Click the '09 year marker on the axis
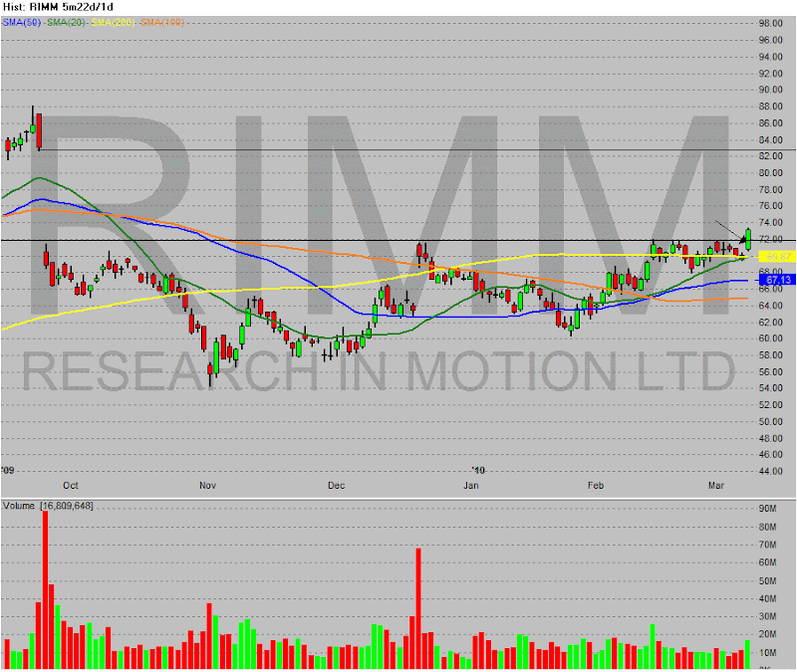This screenshot has height=672, width=797. click(x=8, y=470)
